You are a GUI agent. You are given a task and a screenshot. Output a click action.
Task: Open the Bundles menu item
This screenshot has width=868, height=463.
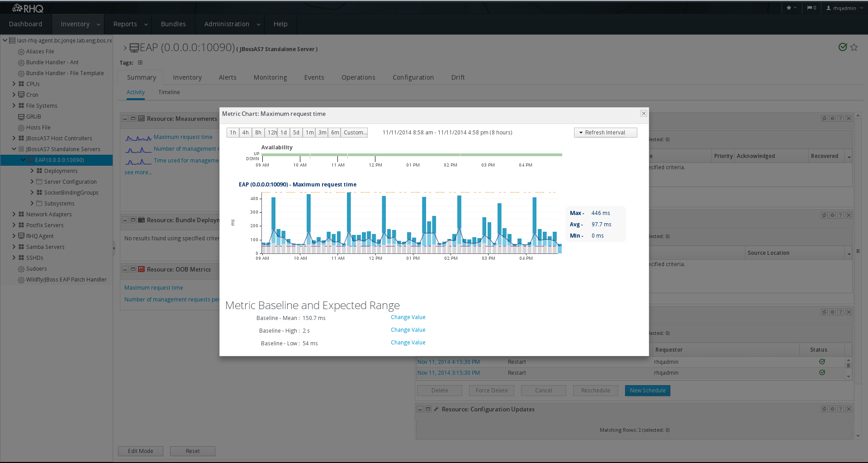(x=173, y=24)
